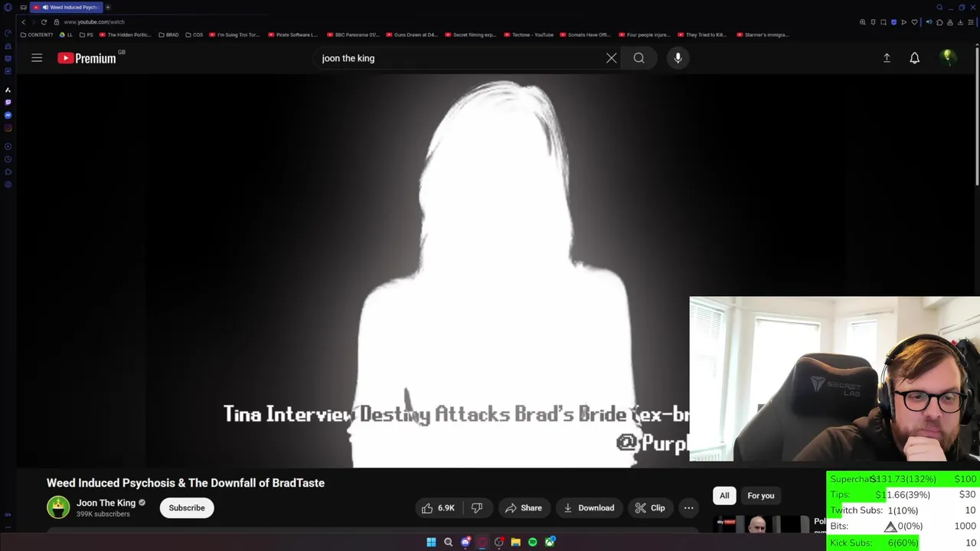Open Pirate Software L... bookmark

tap(293, 34)
